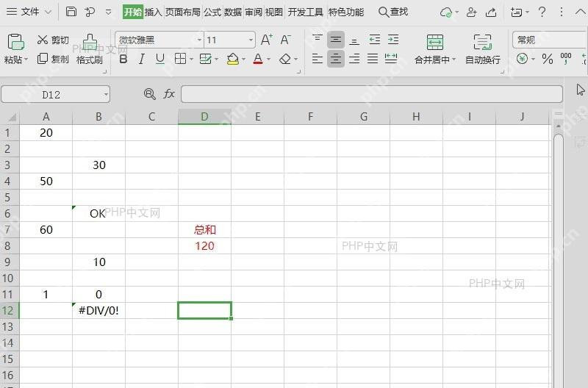The image size is (588, 388).
Task: Click the fx insert function icon
Action: [169, 94]
